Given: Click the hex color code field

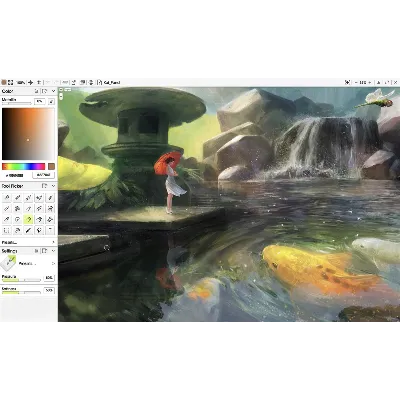Looking at the screenshot, I should pyautogui.click(x=15, y=175).
